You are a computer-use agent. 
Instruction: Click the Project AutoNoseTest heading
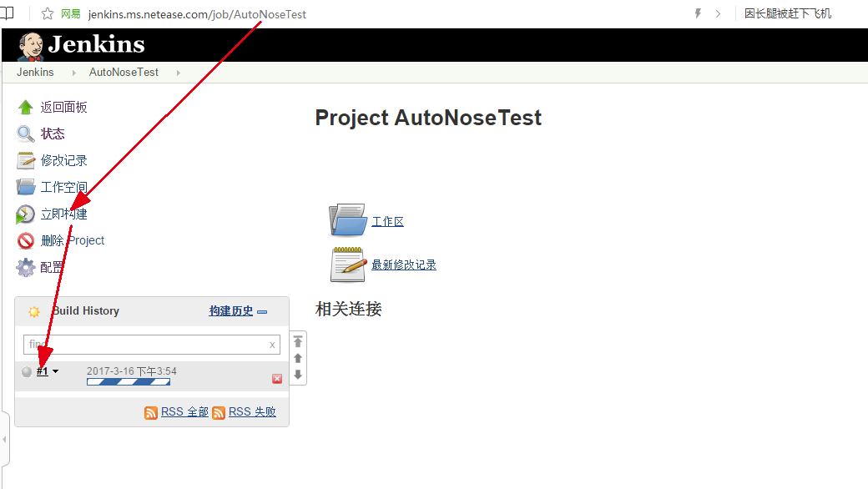pos(428,118)
